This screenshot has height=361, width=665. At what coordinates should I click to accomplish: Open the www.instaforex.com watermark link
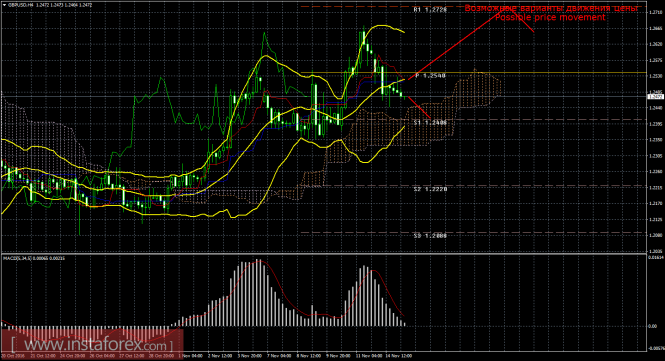pos(91,344)
